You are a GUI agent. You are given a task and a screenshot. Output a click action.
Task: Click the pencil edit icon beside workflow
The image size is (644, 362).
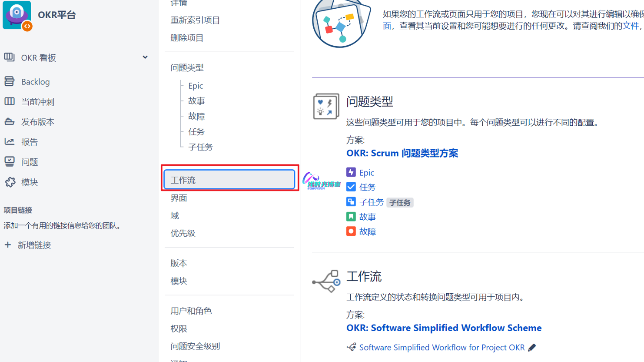(x=532, y=347)
